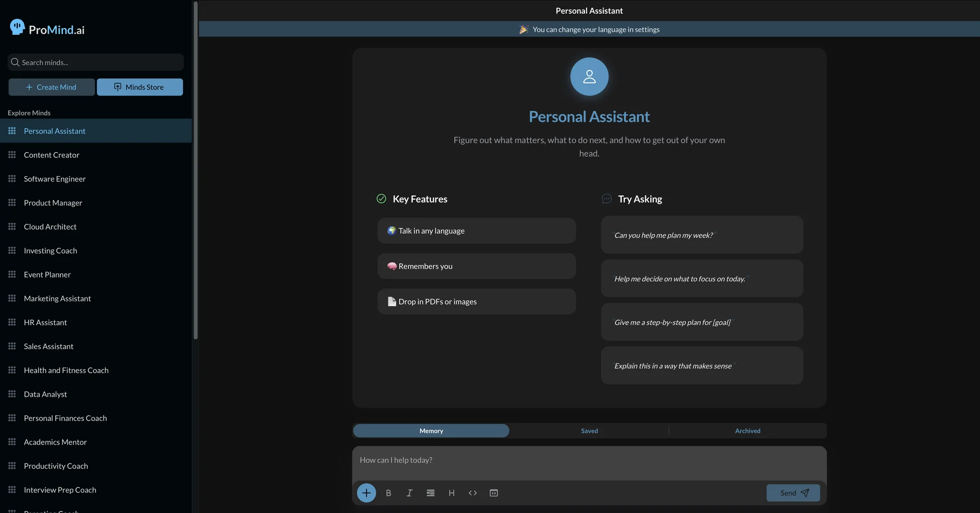The width and height of the screenshot is (980, 513).
Task: Click grid icon beside Data Analyst
Action: pyautogui.click(x=12, y=394)
